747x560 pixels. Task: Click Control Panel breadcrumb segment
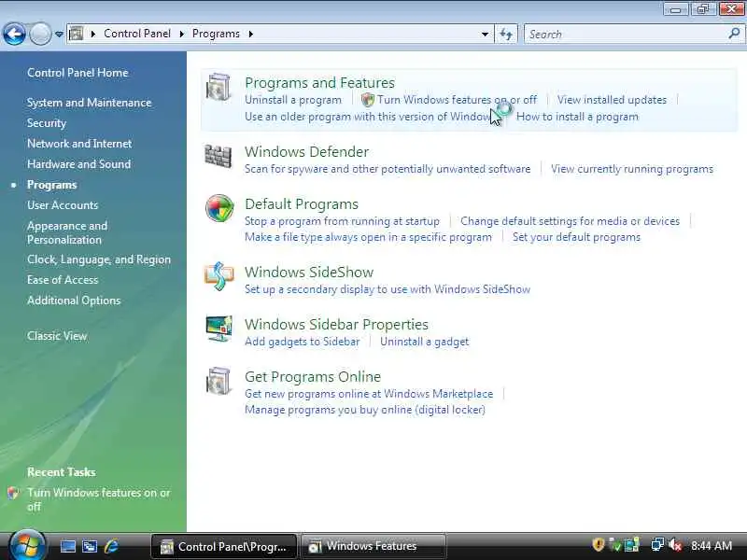137,34
